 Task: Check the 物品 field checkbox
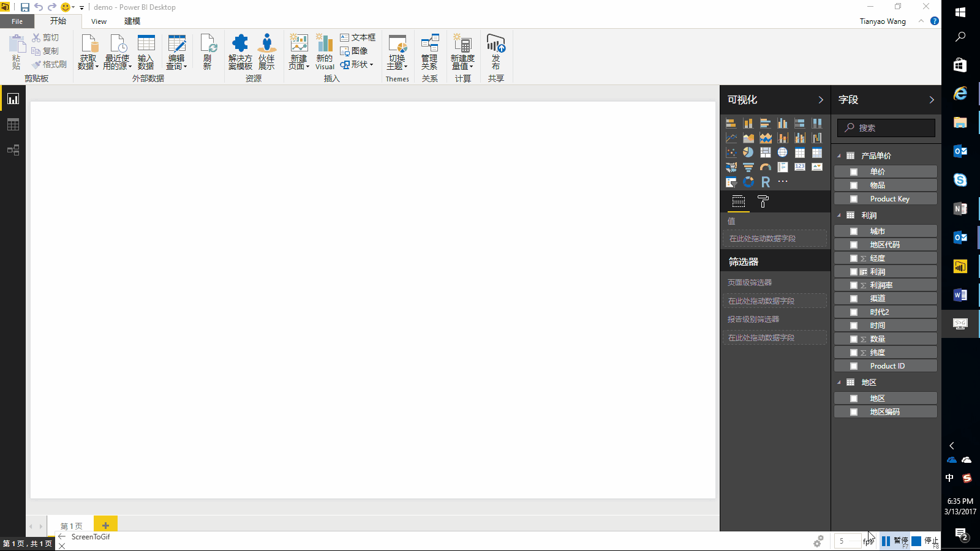tap(854, 186)
